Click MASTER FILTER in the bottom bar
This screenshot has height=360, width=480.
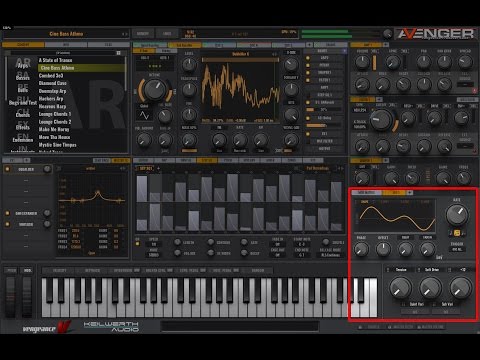click(x=401, y=327)
